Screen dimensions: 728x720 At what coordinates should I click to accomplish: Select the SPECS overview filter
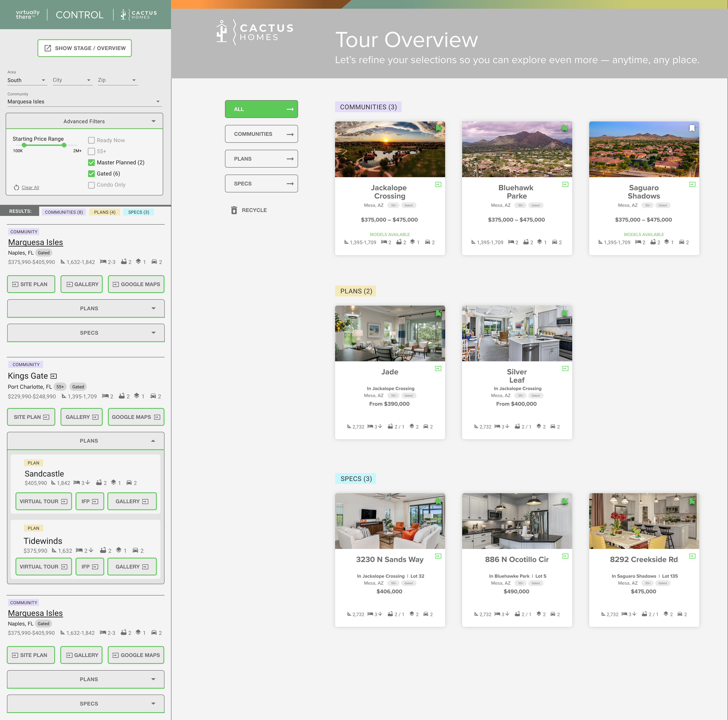click(261, 184)
